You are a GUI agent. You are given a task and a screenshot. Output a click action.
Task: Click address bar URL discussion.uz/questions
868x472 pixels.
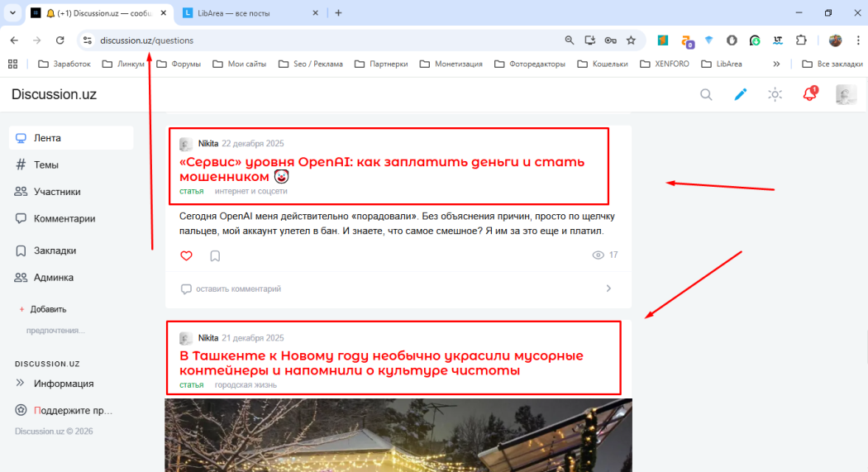tap(146, 41)
